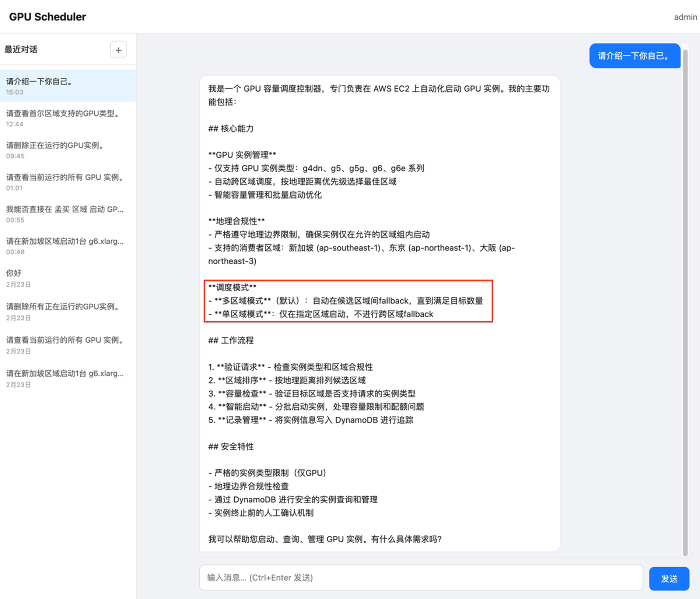700x599 pixels.
Task: Click the admin user label
Action: pos(685,17)
